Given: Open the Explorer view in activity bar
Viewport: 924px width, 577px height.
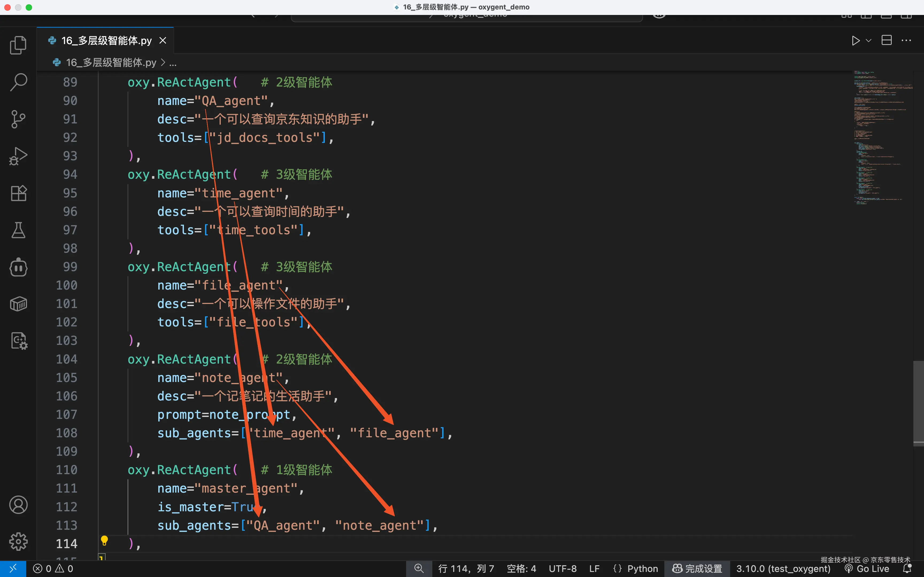Looking at the screenshot, I should click(x=18, y=45).
